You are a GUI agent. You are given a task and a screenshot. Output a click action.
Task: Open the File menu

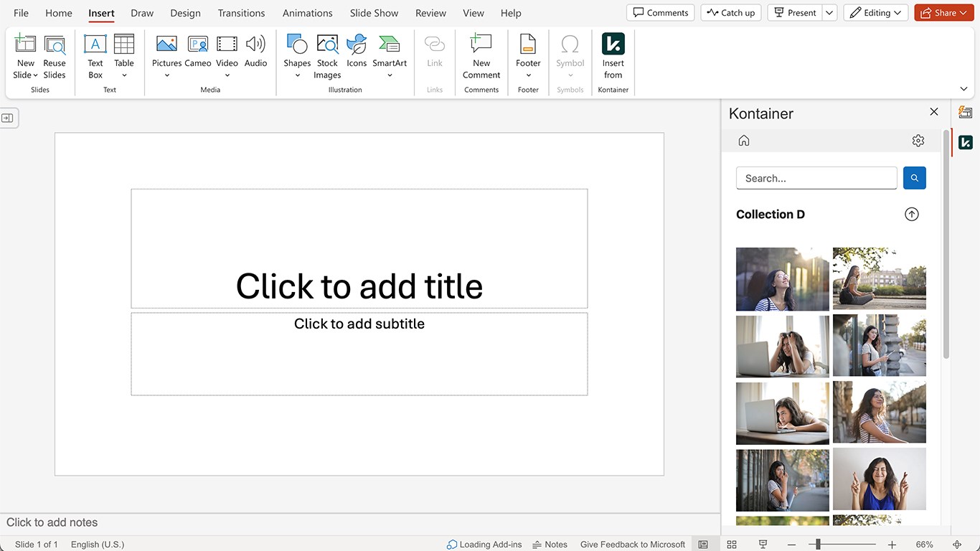coord(22,13)
